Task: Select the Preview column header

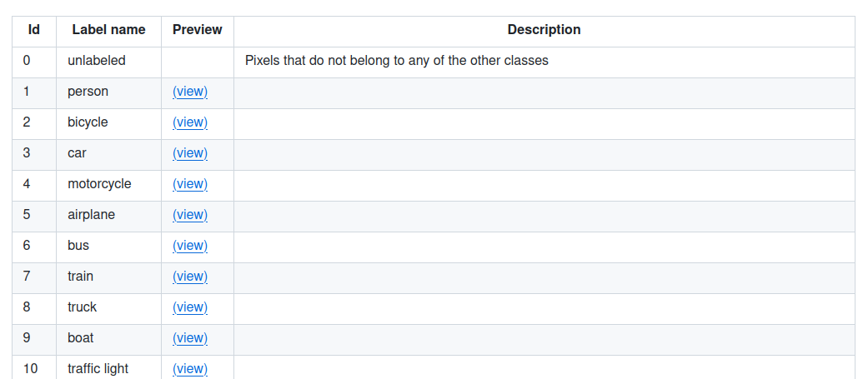Action: pyautogui.click(x=197, y=30)
